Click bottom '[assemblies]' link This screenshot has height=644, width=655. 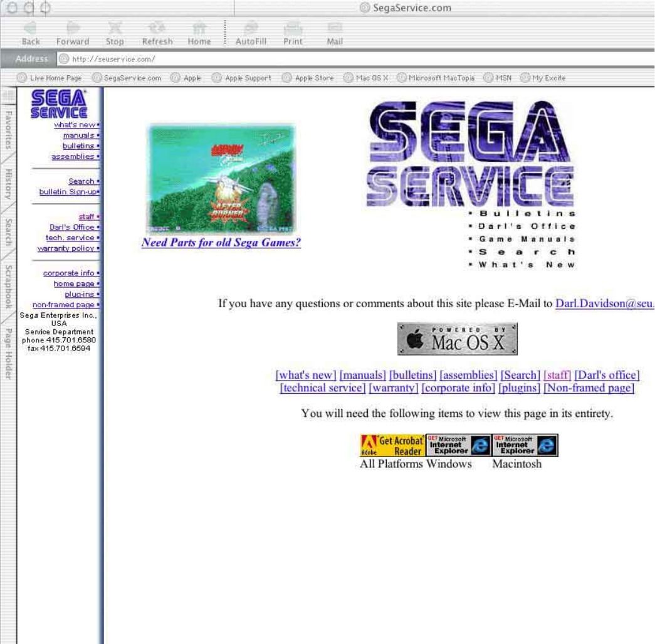click(468, 375)
